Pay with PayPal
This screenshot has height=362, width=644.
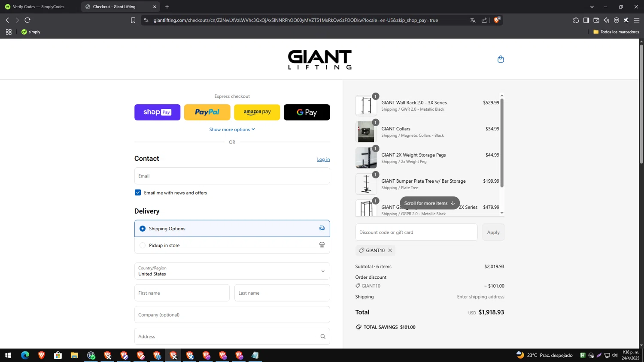[207, 112]
